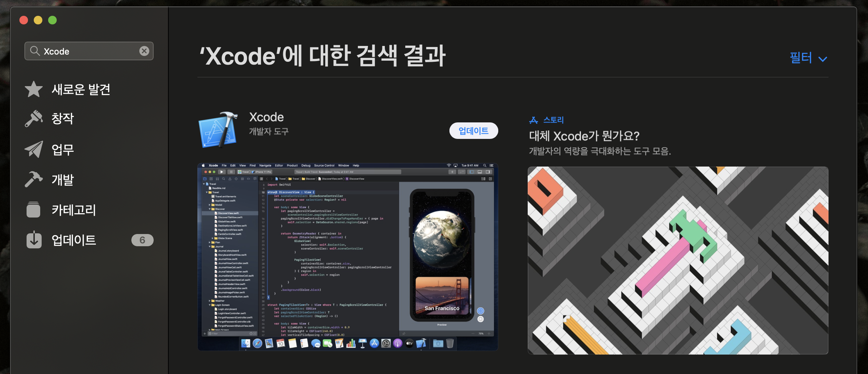Close the App Store window
Image resolution: width=868 pixels, height=374 pixels.
24,20
